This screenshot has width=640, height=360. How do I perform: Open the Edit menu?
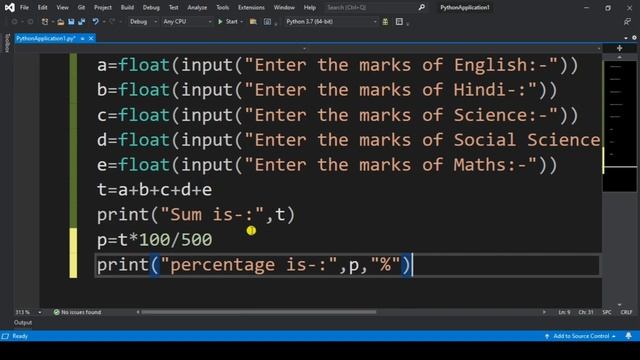[x=42, y=7]
